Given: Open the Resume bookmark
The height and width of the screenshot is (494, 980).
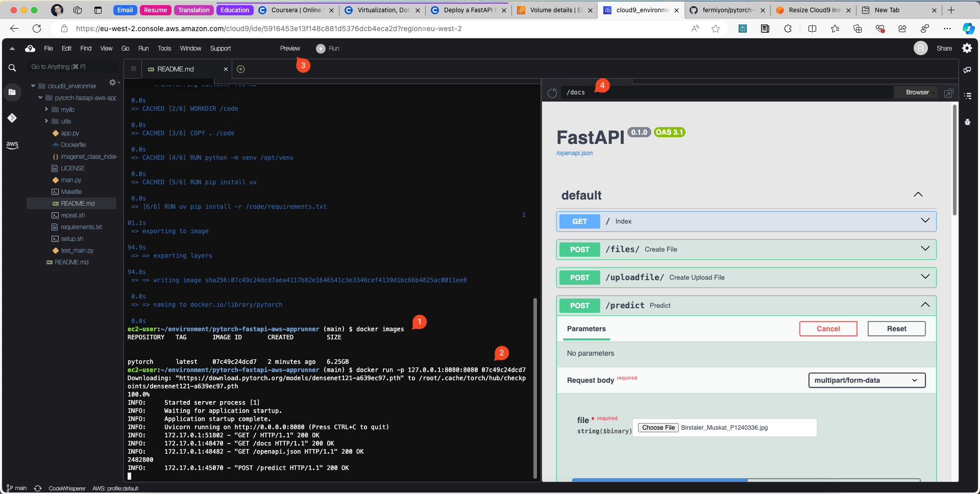Looking at the screenshot, I should (155, 10).
